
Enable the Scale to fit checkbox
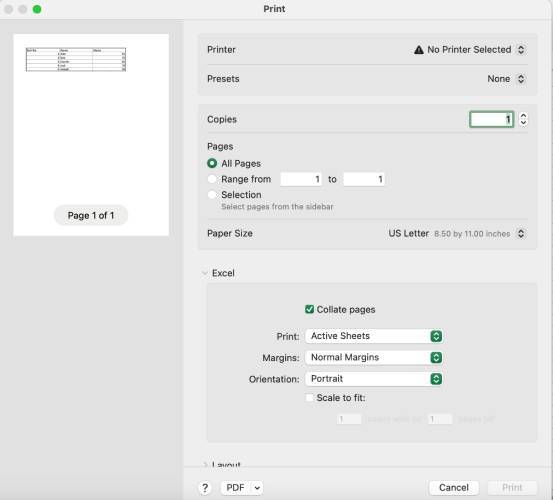pos(309,398)
